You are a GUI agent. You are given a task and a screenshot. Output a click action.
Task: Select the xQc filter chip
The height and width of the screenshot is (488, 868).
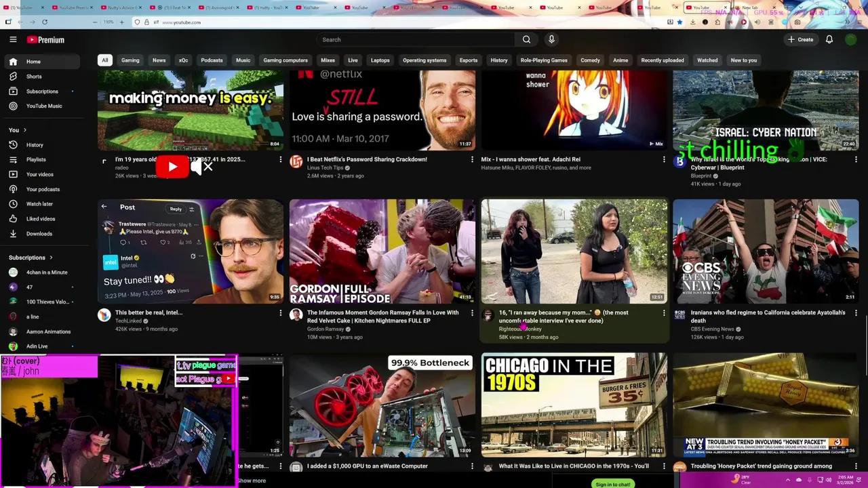183,60
